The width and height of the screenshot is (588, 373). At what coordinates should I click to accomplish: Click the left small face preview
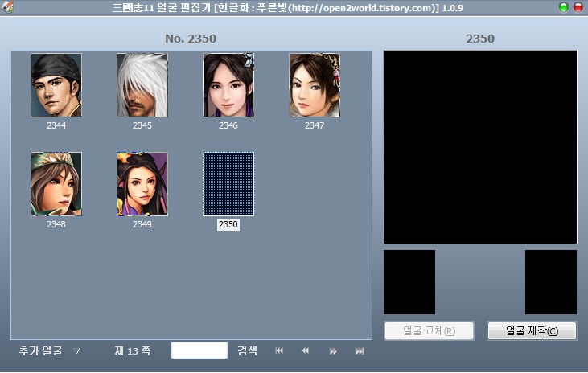tap(409, 282)
